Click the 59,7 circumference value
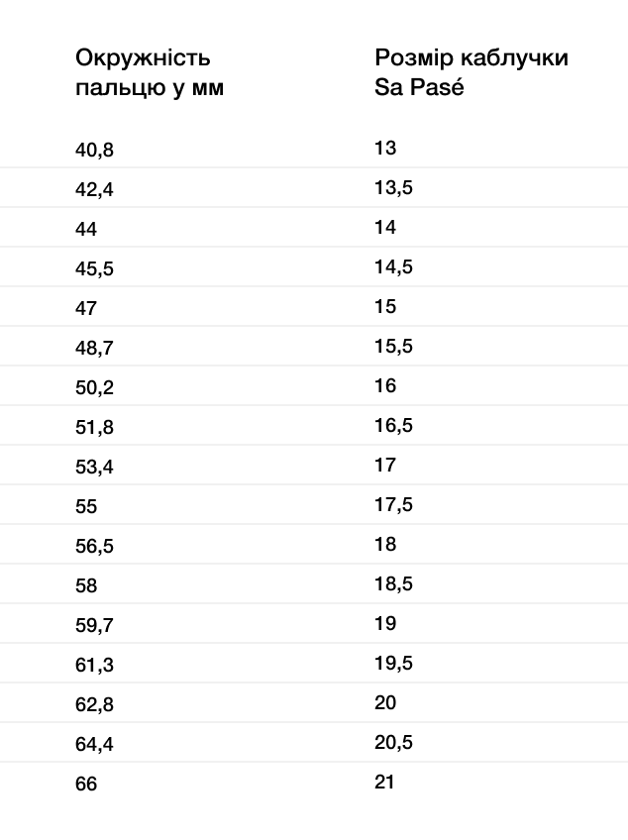Viewport: 628px width, 840px height. [x=94, y=625]
